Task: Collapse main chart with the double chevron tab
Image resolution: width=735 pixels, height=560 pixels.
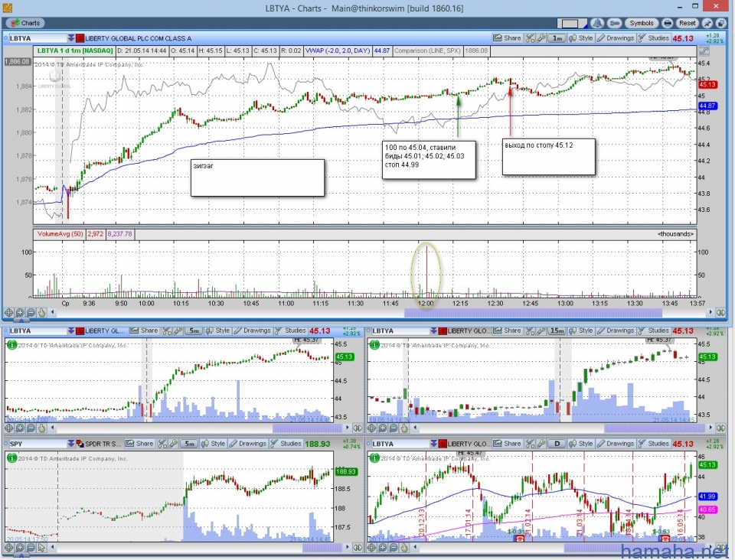Action: 21,321
